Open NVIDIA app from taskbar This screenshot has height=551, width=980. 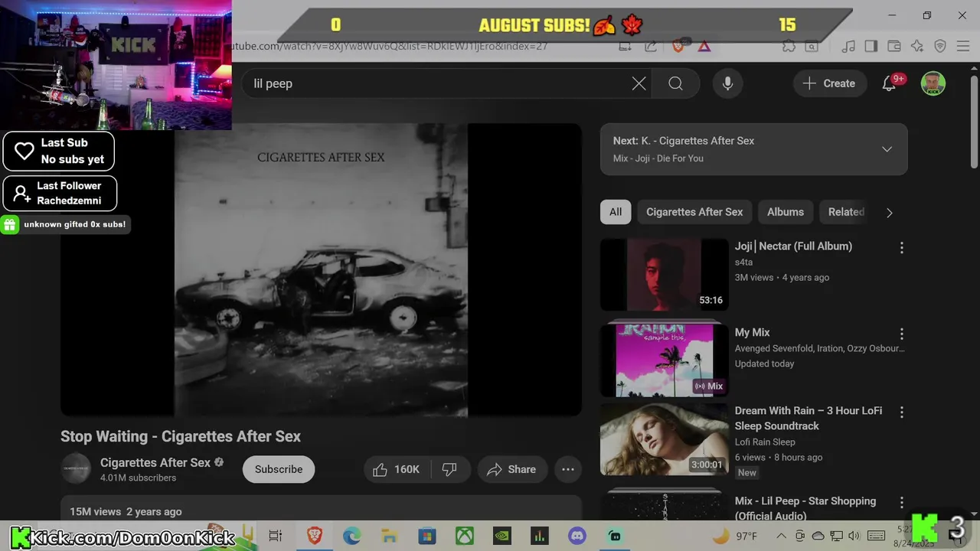click(502, 536)
